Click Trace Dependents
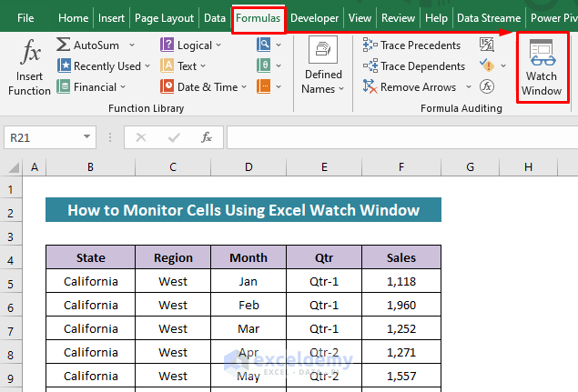 click(411, 65)
